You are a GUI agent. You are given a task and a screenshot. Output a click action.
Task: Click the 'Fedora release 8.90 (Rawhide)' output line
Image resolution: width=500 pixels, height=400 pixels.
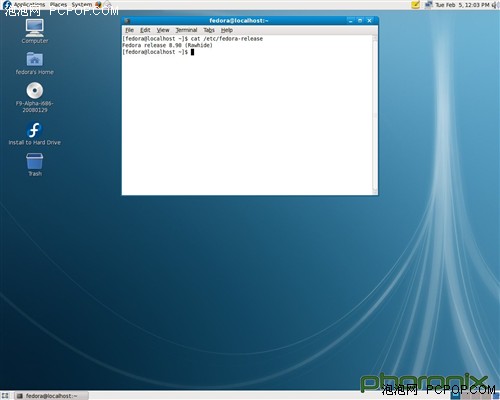[167, 45]
